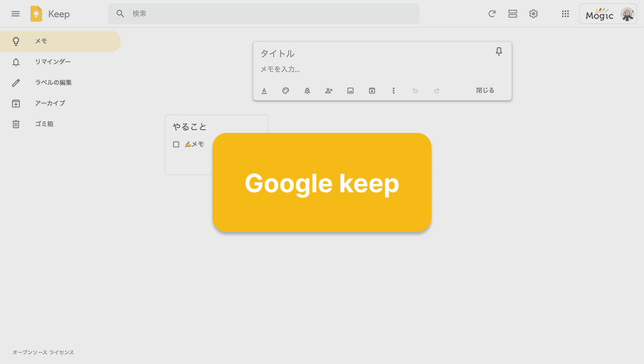Open the background color palette icon
This screenshot has height=364, width=644.
(285, 90)
